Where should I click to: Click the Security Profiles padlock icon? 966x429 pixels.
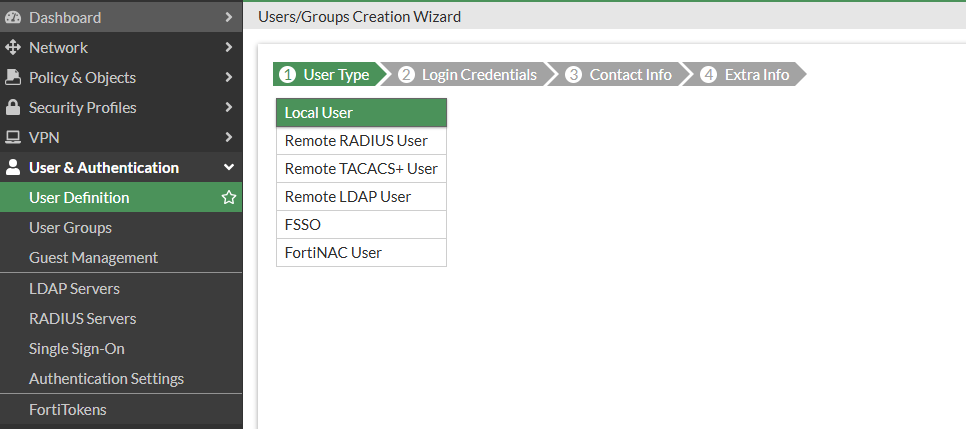[12, 107]
